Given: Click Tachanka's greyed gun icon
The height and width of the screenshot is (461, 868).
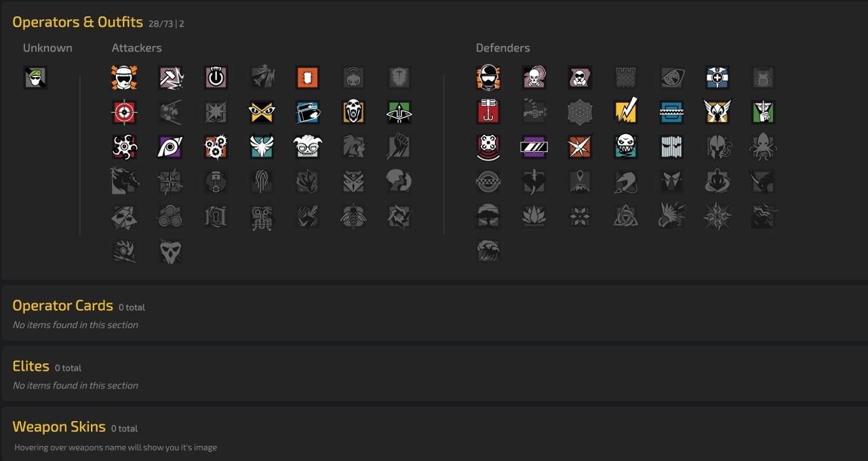Looking at the screenshot, I should coord(534,113).
